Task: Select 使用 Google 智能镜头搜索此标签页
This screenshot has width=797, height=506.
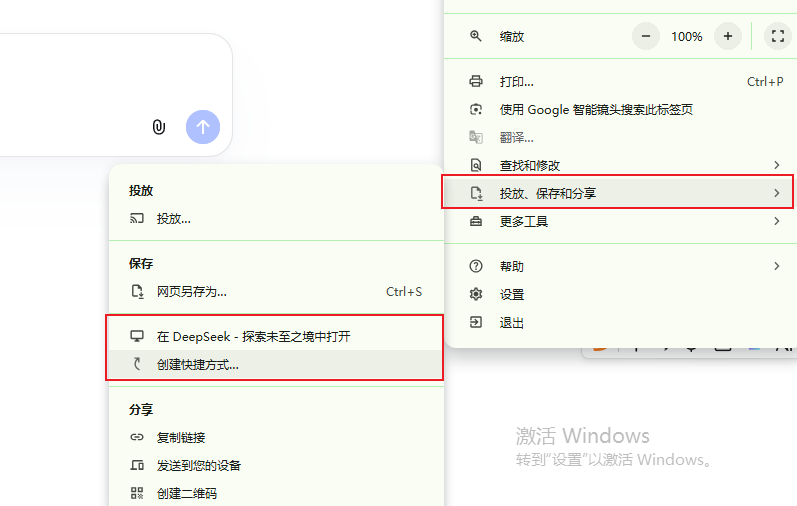Action: (x=620, y=109)
